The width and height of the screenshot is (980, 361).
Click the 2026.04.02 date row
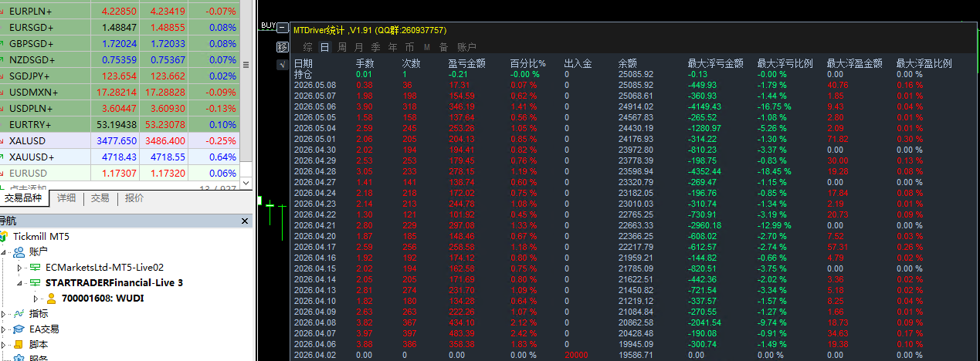(x=315, y=355)
